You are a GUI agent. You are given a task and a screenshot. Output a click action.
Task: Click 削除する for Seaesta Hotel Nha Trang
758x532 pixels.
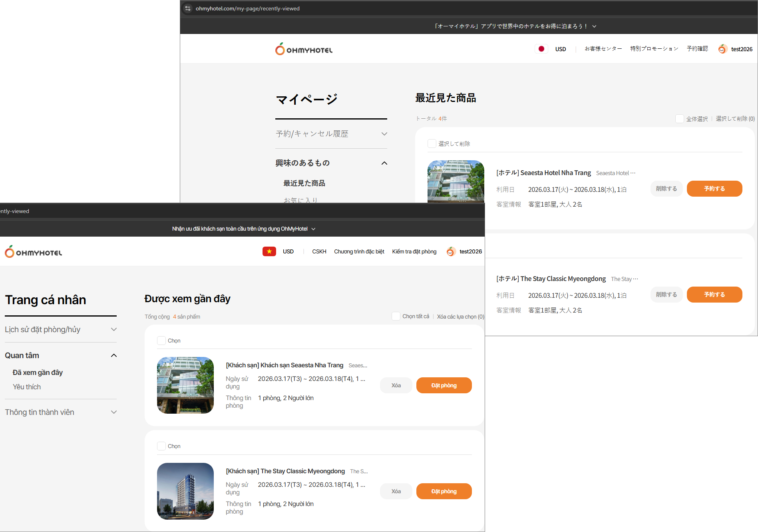click(x=666, y=189)
